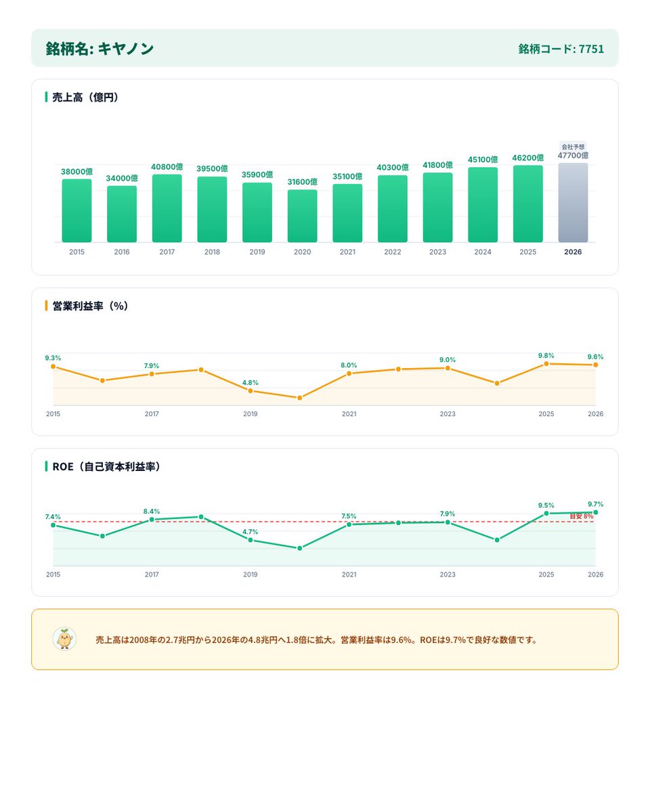Select the 2020 revenue bar

click(302, 216)
